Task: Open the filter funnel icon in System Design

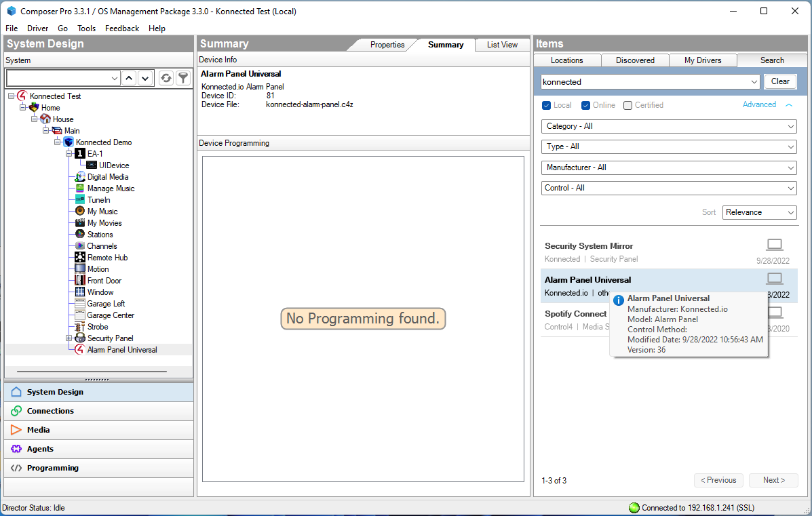Action: (x=182, y=77)
